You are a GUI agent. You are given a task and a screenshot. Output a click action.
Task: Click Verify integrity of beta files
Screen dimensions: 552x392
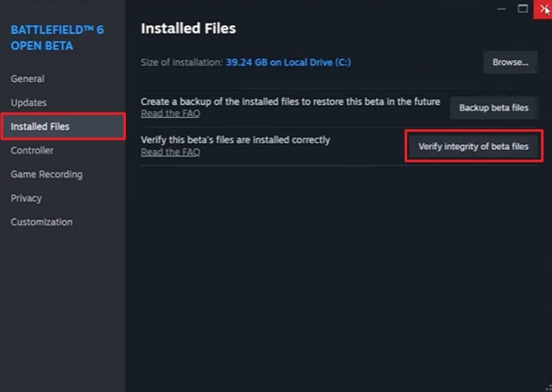473,146
